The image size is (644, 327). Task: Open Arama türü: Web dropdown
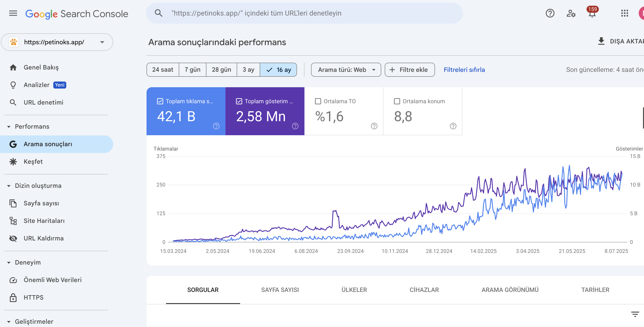pos(346,70)
